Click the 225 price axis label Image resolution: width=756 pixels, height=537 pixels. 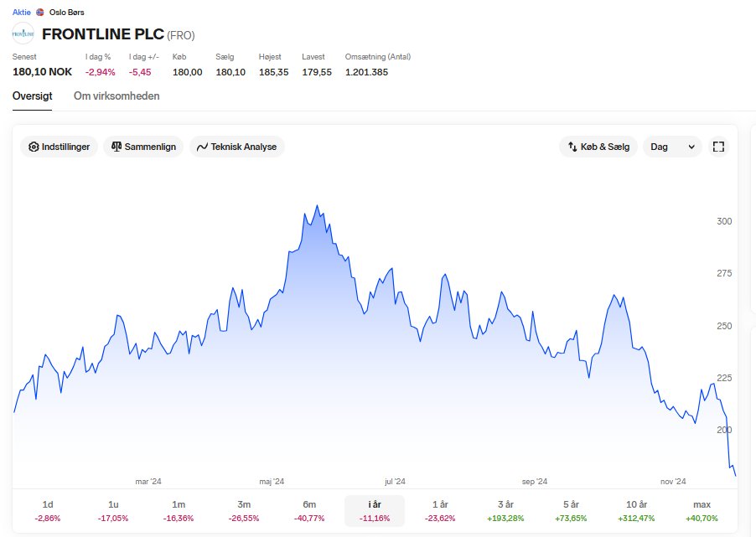[724, 378]
